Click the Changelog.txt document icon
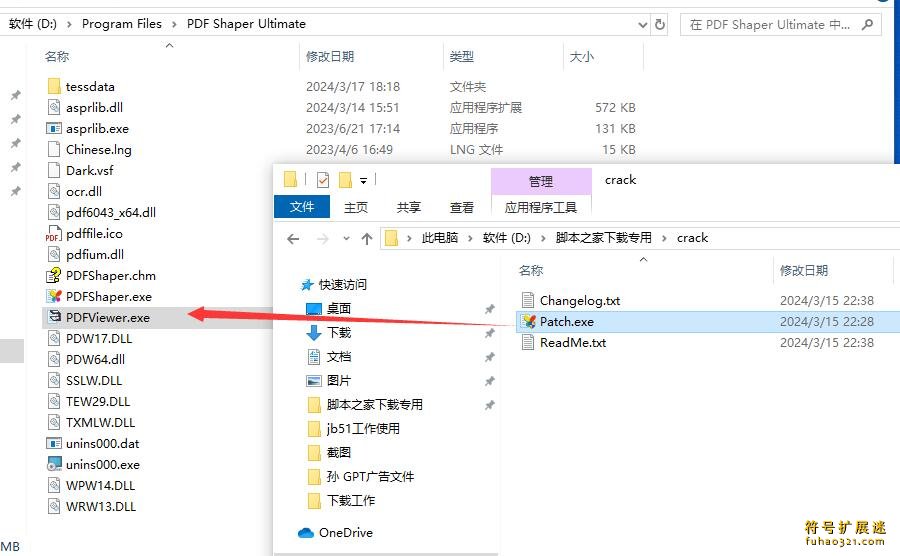Screen dimensions: 900x556 pyautogui.click(x=528, y=300)
